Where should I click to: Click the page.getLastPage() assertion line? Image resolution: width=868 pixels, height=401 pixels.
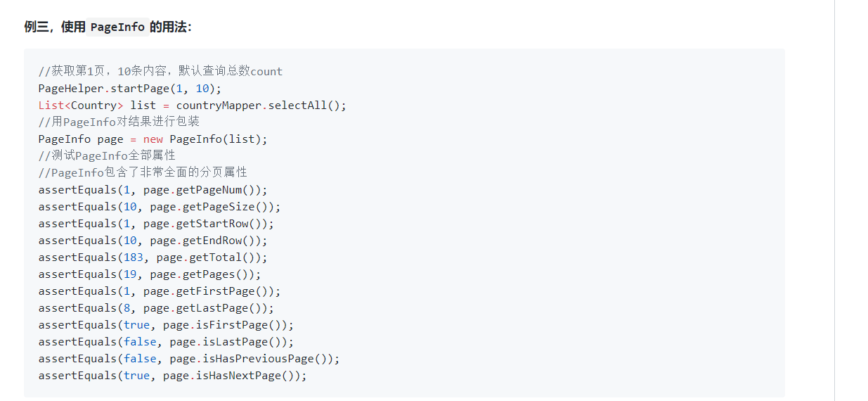(156, 308)
